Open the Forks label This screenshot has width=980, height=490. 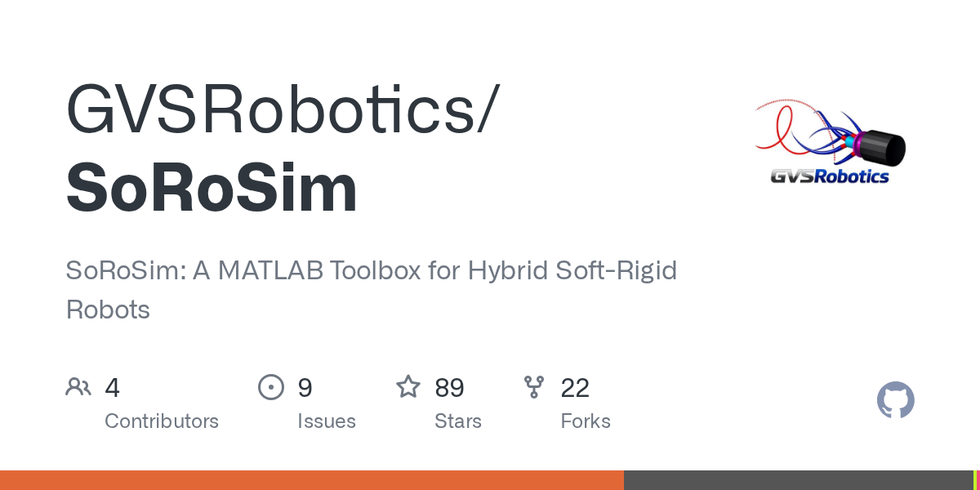tap(586, 421)
